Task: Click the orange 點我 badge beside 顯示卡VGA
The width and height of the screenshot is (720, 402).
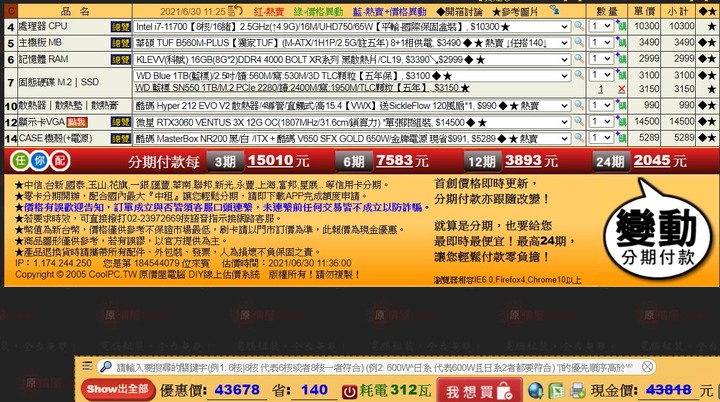Action: pos(77,122)
